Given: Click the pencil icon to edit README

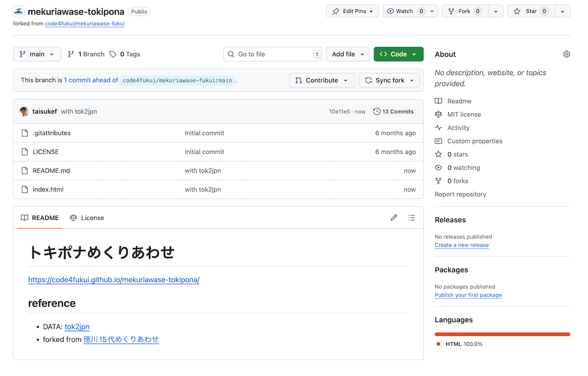Looking at the screenshot, I should click(394, 218).
